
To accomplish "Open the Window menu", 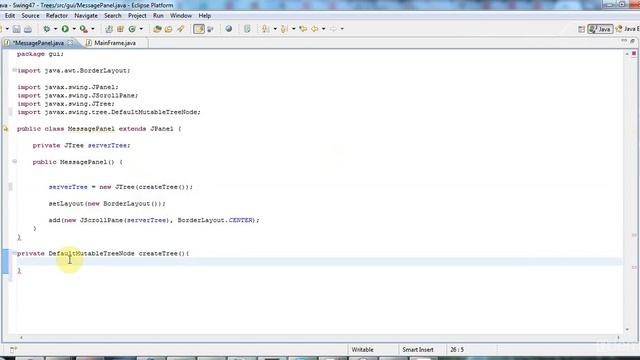I will click(x=181, y=16).
